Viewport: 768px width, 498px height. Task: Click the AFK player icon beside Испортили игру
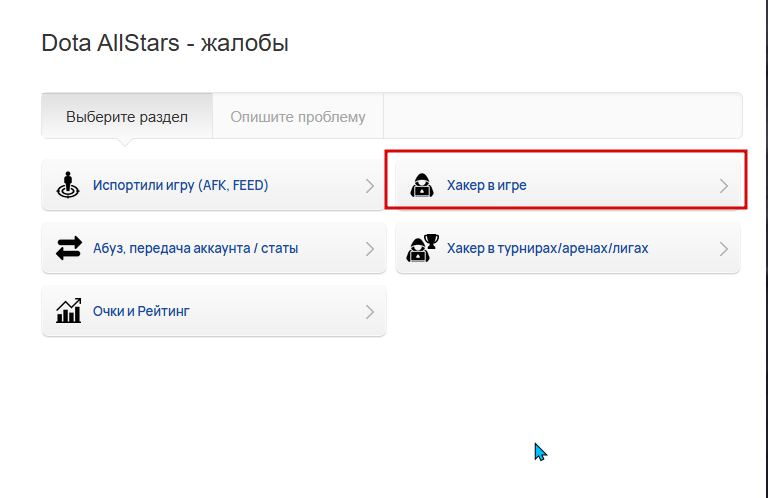(x=68, y=185)
